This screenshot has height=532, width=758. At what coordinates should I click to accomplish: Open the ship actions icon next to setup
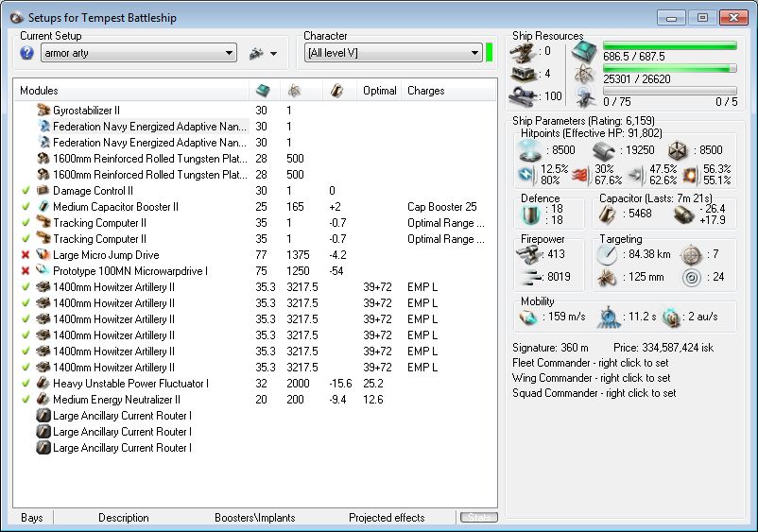[x=256, y=53]
